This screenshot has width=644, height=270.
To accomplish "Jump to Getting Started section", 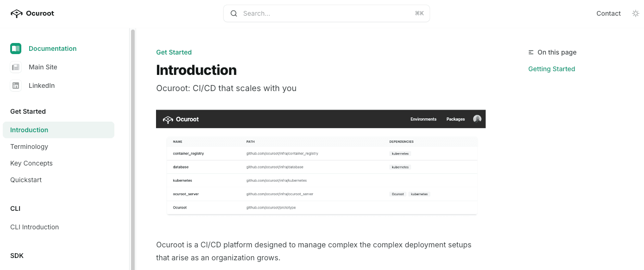I will pos(551,69).
